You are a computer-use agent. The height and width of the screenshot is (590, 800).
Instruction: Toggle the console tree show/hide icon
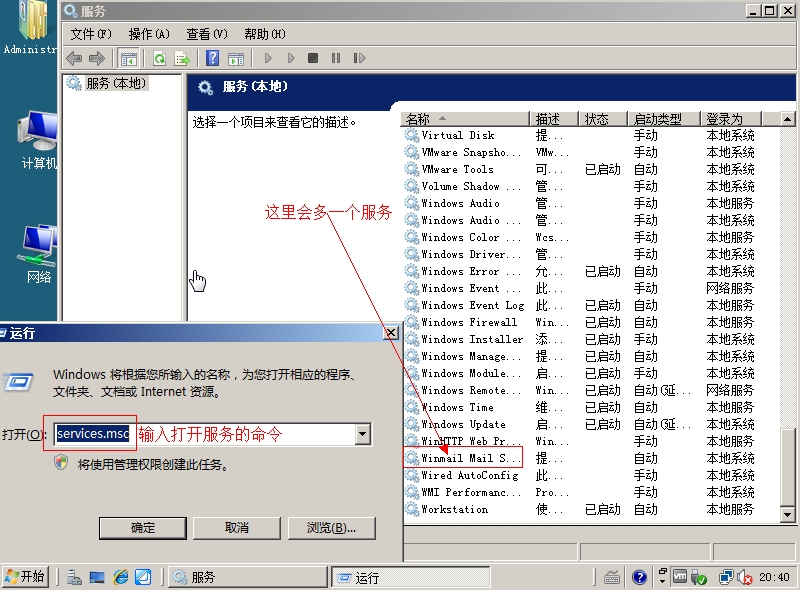point(129,58)
